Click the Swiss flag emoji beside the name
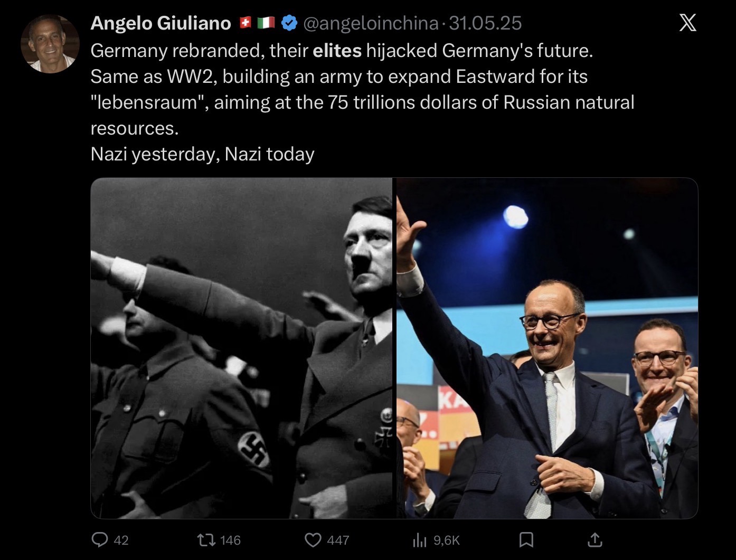 [245, 23]
